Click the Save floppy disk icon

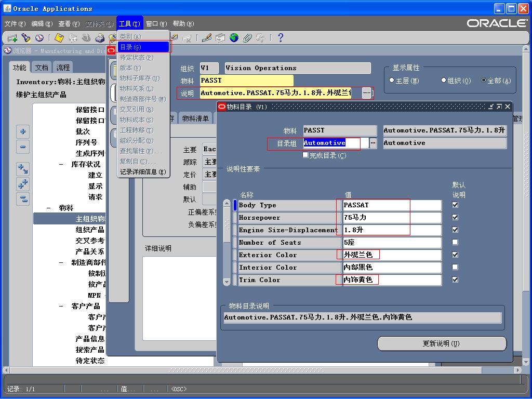(x=59, y=37)
